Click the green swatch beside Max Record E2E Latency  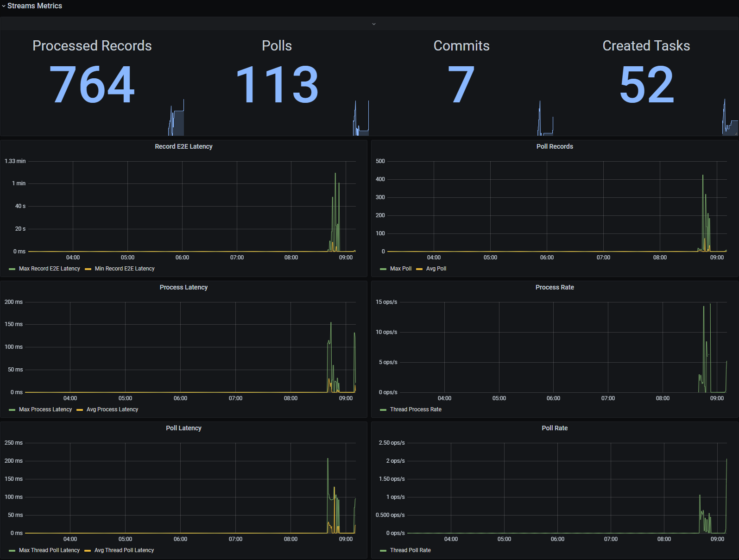[12, 269]
